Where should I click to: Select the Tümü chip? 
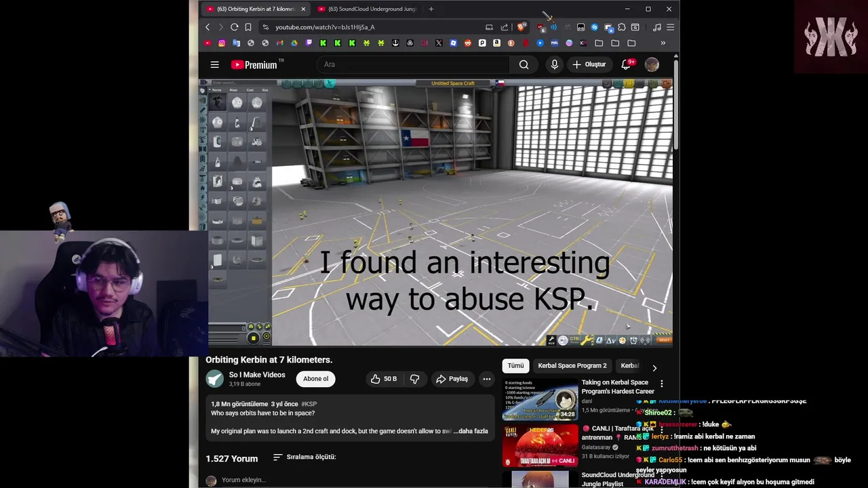pos(515,365)
